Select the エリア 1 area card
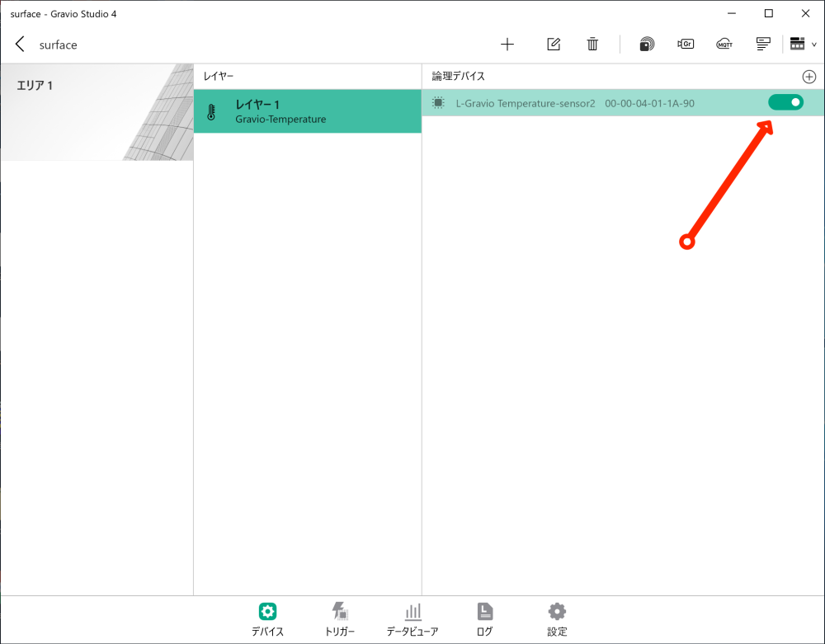825x644 pixels. pyautogui.click(x=97, y=112)
